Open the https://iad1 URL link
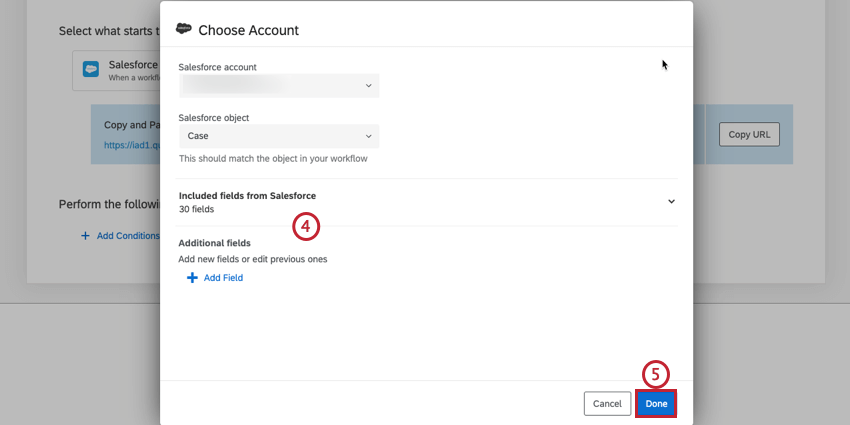The image size is (850, 425). [x=132, y=145]
